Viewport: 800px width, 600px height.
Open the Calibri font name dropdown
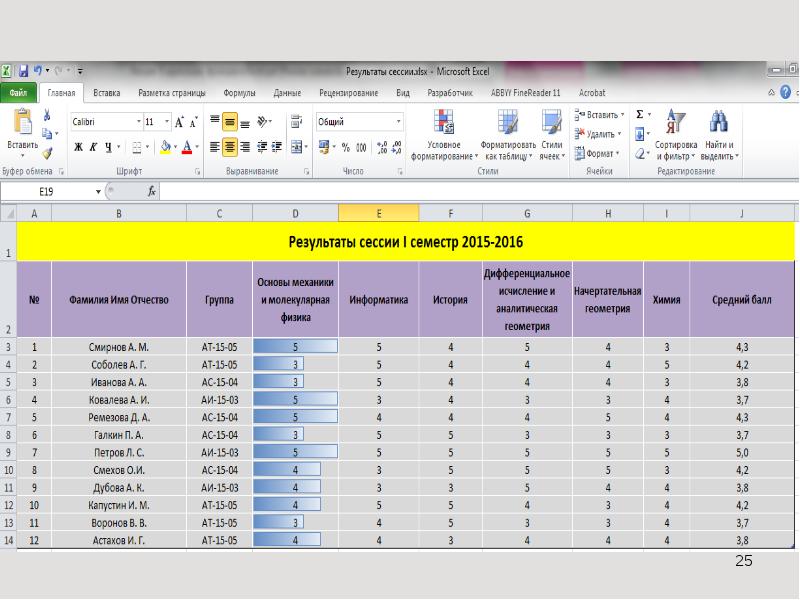point(138,122)
